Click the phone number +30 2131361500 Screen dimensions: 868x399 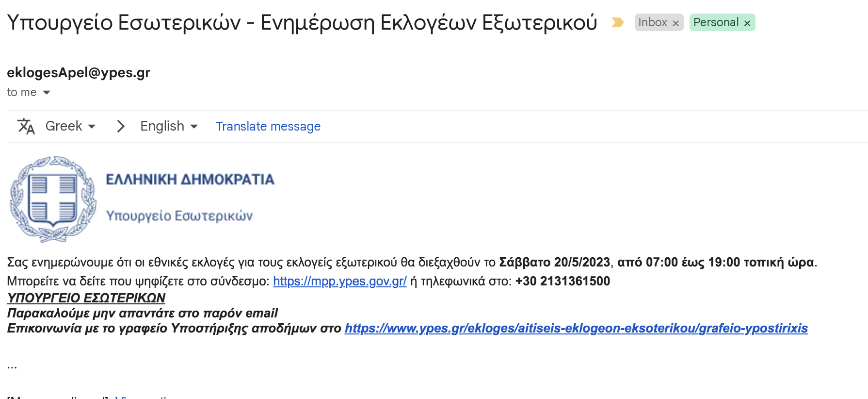(563, 281)
